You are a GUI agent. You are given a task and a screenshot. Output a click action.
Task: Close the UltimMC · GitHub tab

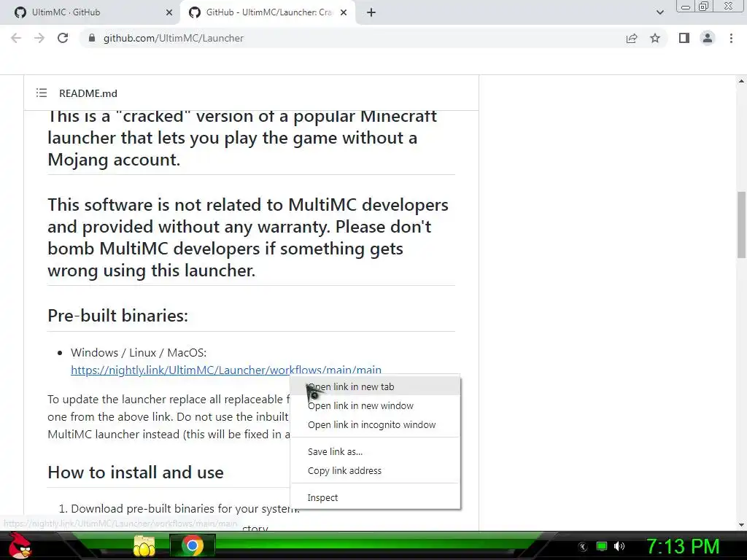[x=169, y=13]
